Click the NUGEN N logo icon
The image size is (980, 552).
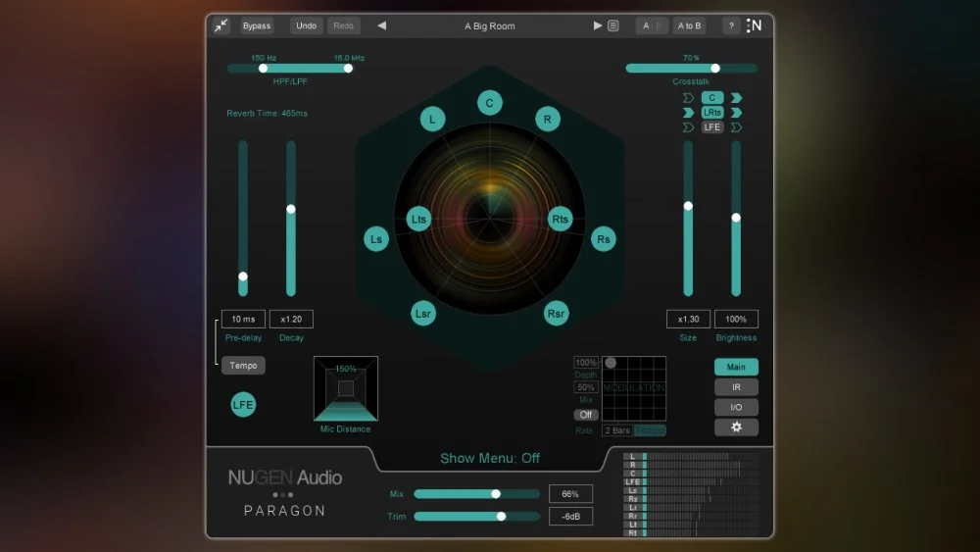tap(755, 25)
